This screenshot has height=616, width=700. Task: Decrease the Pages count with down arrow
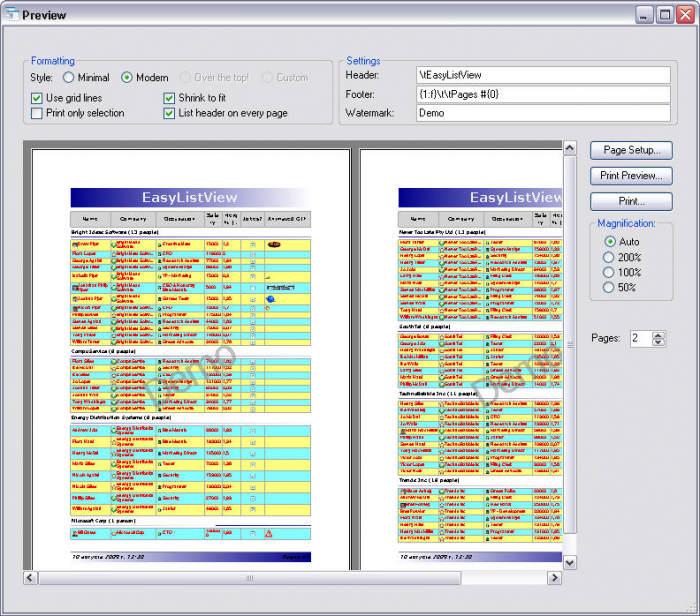pos(658,342)
